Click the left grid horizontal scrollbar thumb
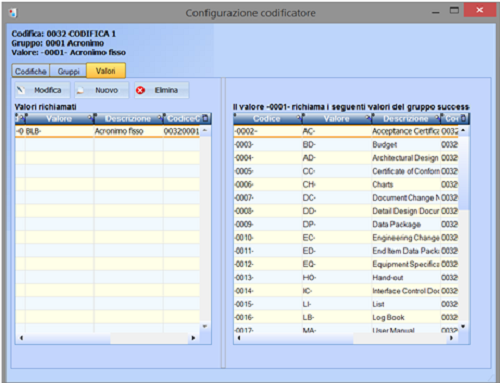This screenshot has height=383, width=500. (68, 338)
